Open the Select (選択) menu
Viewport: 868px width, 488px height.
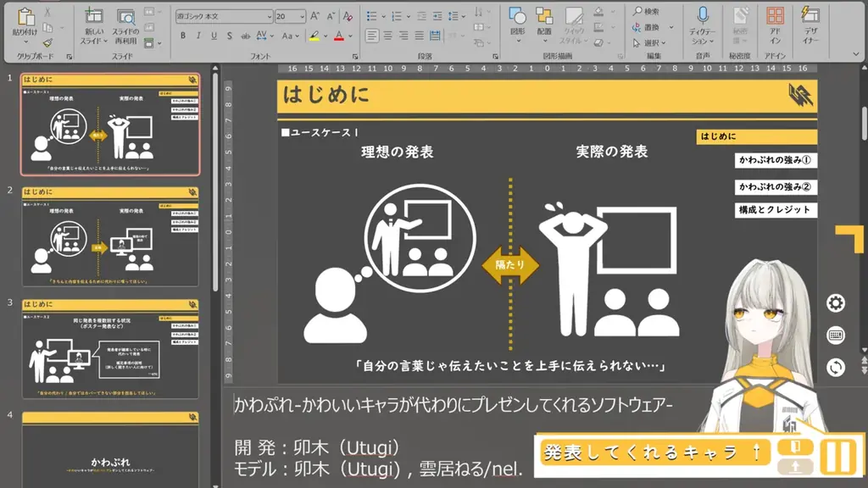(650, 43)
